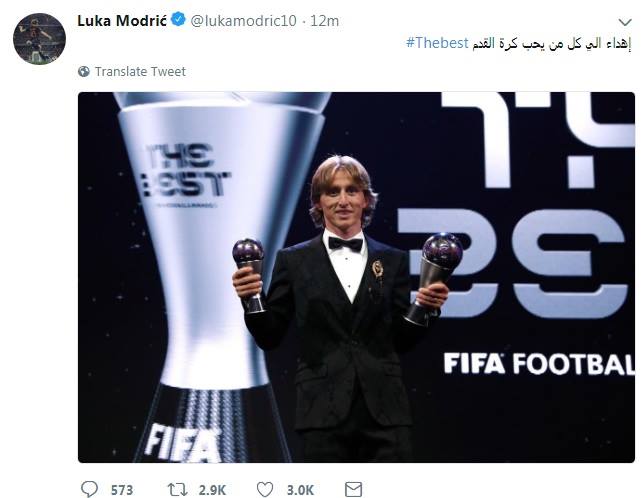Click the FIFA FOOTBALL text in the photo
The height and width of the screenshot is (498, 643).
tap(538, 363)
